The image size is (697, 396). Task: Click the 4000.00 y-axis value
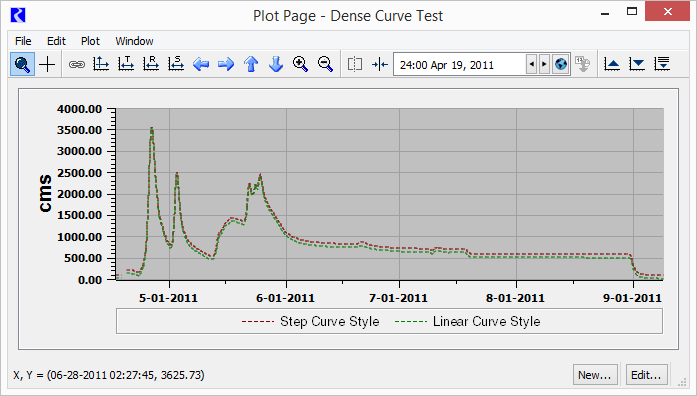(x=80, y=109)
